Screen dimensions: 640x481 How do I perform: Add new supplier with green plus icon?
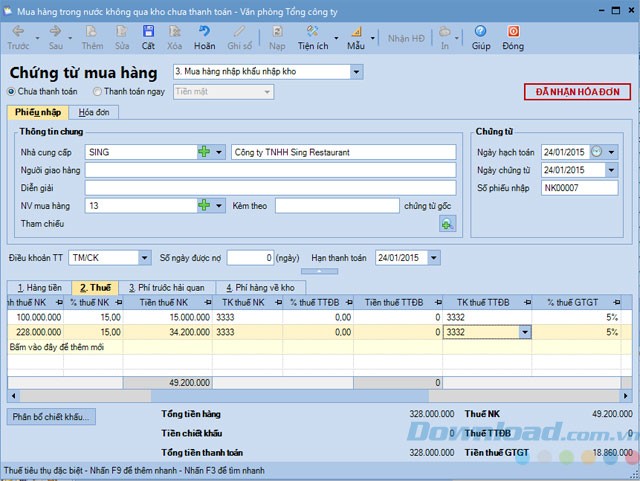[205, 152]
